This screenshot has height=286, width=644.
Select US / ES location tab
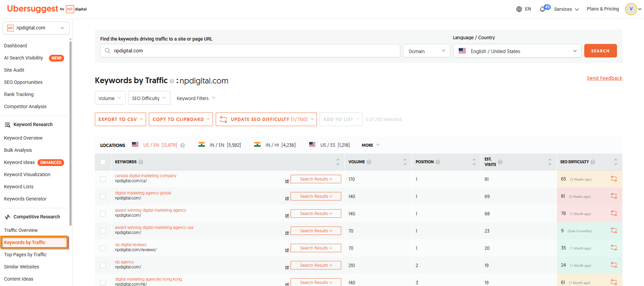coord(329,145)
